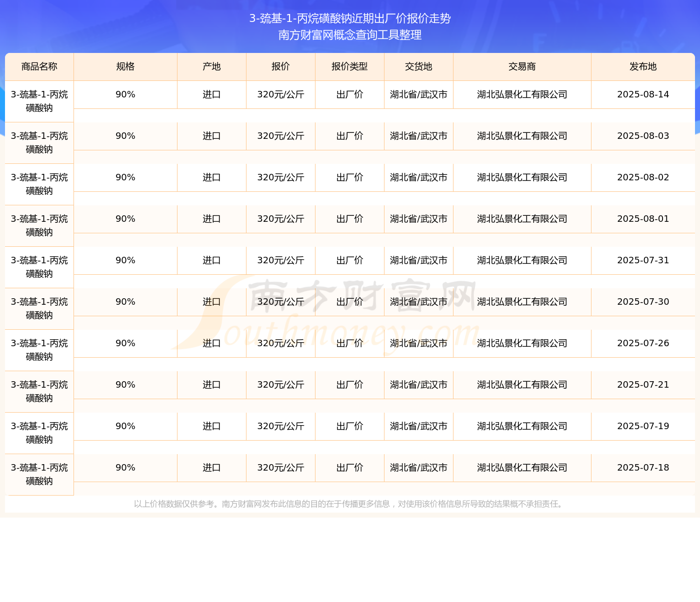Viewport: 700px width, 602px height.
Task: Click the 报价 column header
Action: [x=280, y=66]
